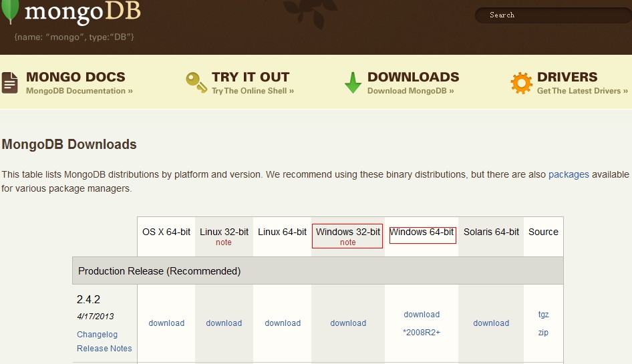
Task: Download the source zip archive
Action: pos(543,333)
